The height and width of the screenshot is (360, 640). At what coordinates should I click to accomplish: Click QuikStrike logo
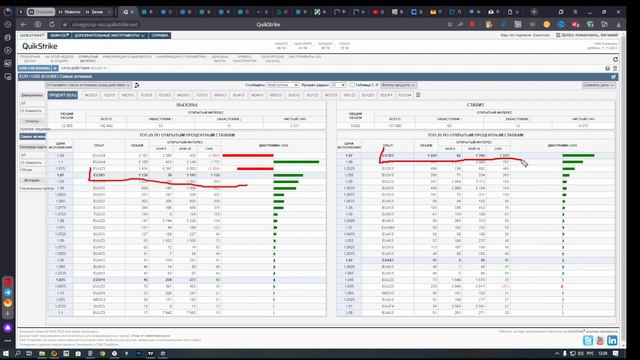click(x=40, y=46)
